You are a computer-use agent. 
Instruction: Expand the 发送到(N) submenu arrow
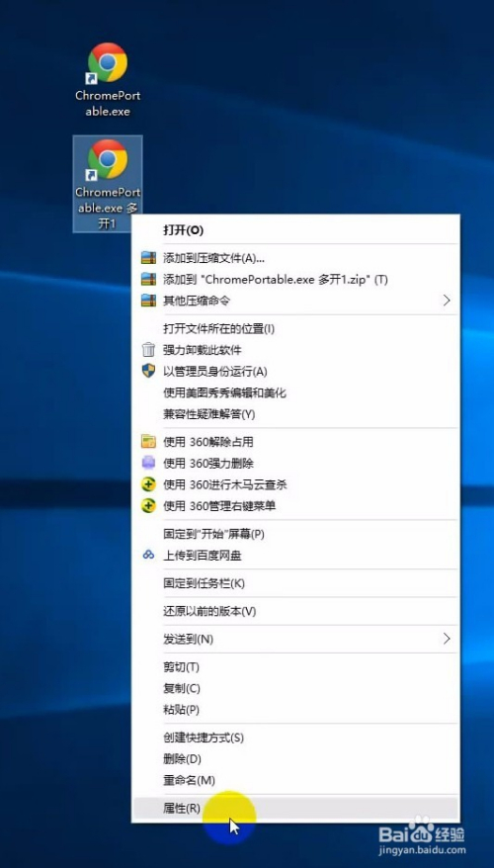click(x=447, y=640)
